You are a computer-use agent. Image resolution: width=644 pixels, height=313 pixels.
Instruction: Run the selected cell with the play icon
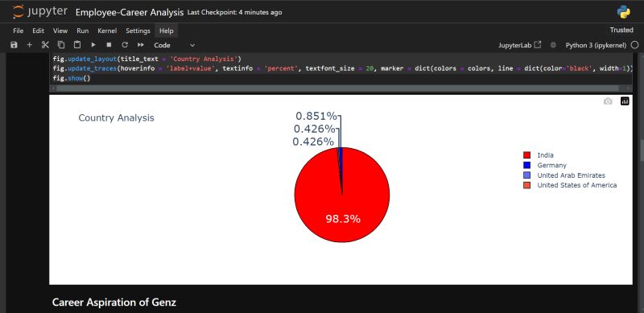93,45
